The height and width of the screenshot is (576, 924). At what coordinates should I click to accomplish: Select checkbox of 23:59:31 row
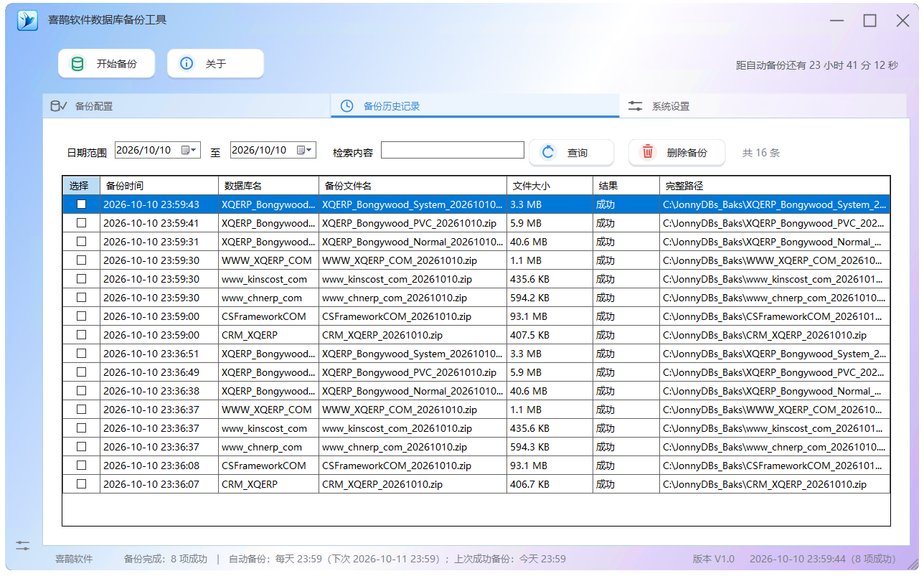[81, 242]
